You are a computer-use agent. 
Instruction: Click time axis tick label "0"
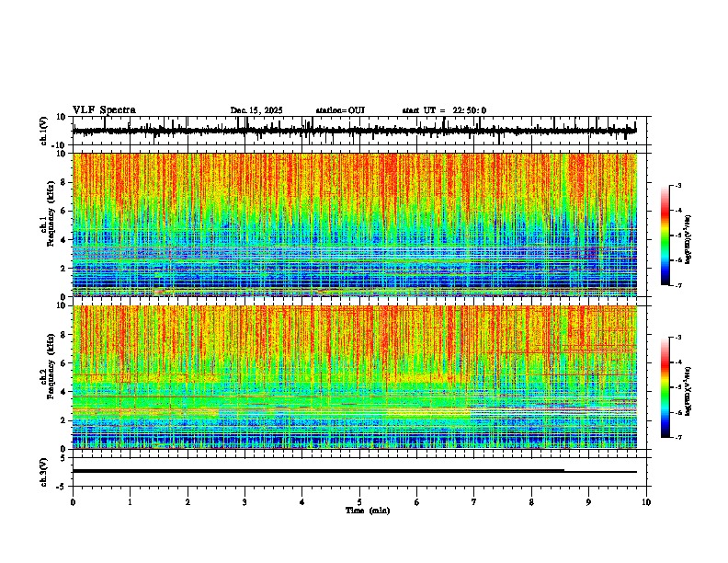(x=73, y=502)
